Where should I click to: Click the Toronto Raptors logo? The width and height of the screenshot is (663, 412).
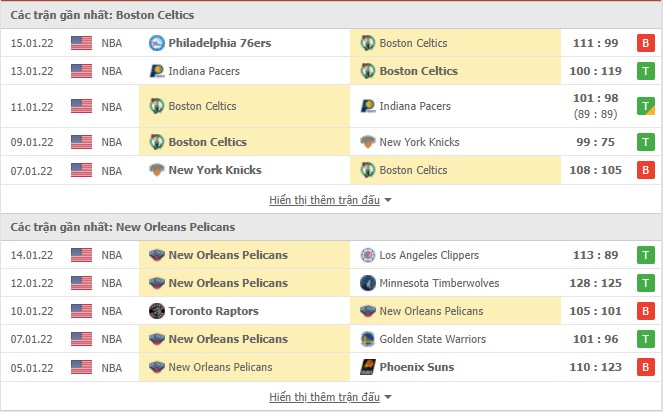[156, 311]
